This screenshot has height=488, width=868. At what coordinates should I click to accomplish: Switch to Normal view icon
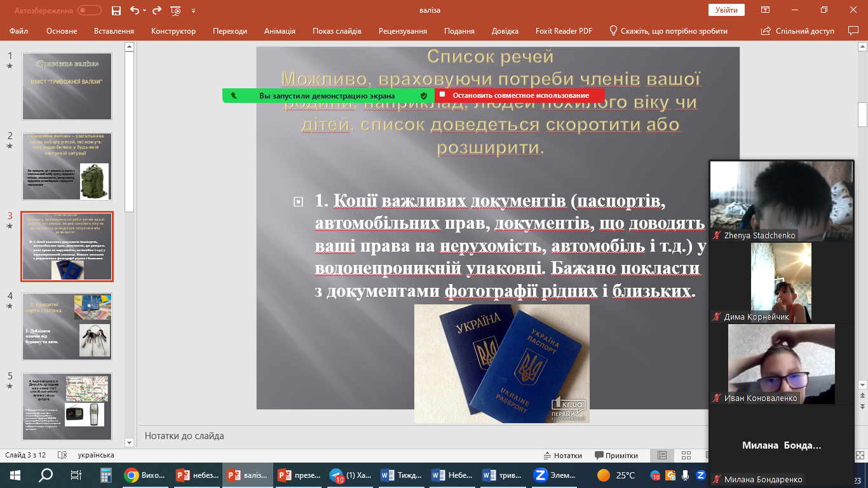[661, 456]
